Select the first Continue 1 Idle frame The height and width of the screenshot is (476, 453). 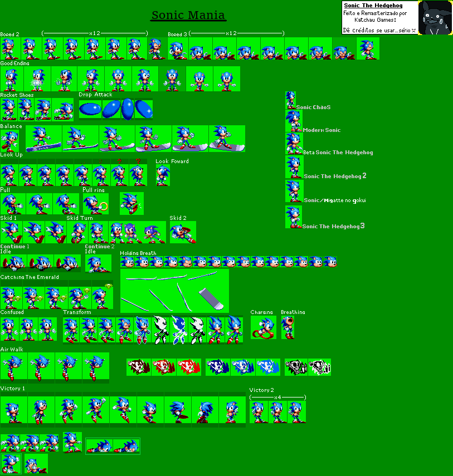13,263
